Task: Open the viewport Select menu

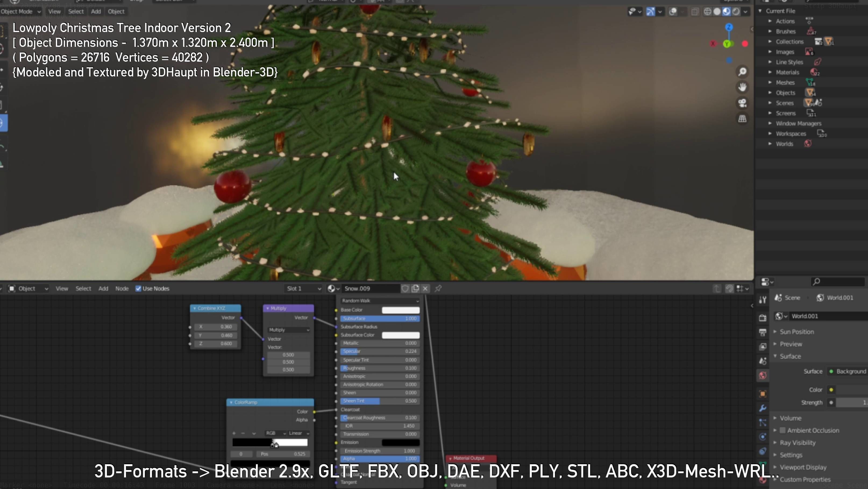Action: click(76, 12)
